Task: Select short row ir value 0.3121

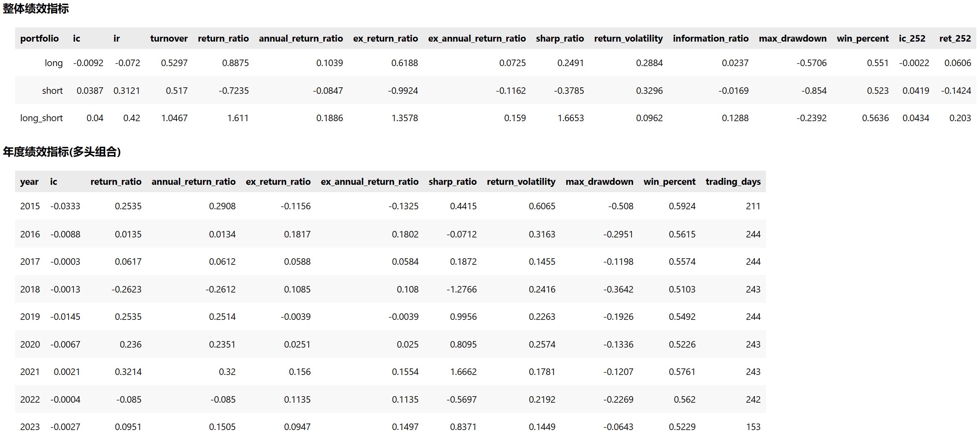Action: point(127,91)
